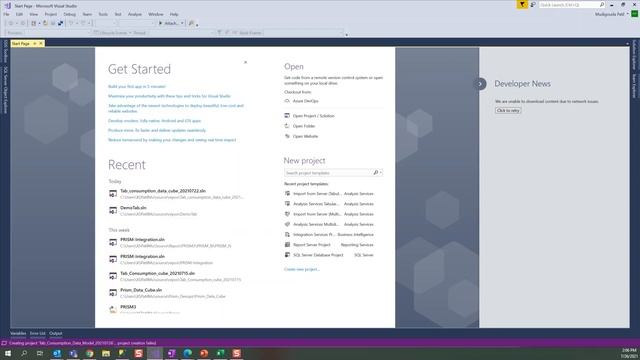640x360 pixels.
Task: Click the Open Project / Solution icon
Action: coord(287,116)
